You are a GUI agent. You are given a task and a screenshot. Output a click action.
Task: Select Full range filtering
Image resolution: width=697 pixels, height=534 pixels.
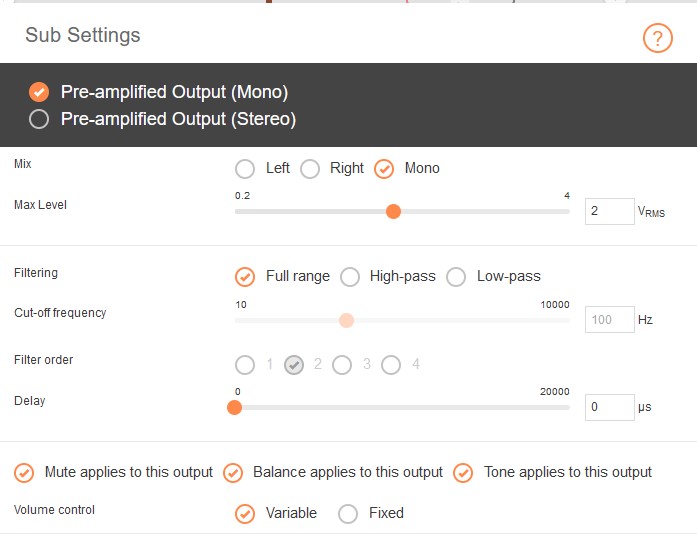tap(245, 277)
